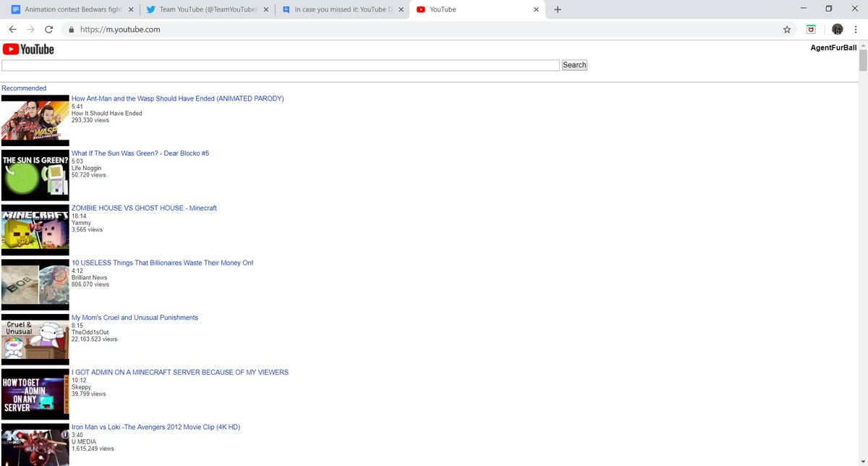Click the billionaires video thumbnail
This screenshot has width=868, height=466.
pyautogui.click(x=35, y=284)
